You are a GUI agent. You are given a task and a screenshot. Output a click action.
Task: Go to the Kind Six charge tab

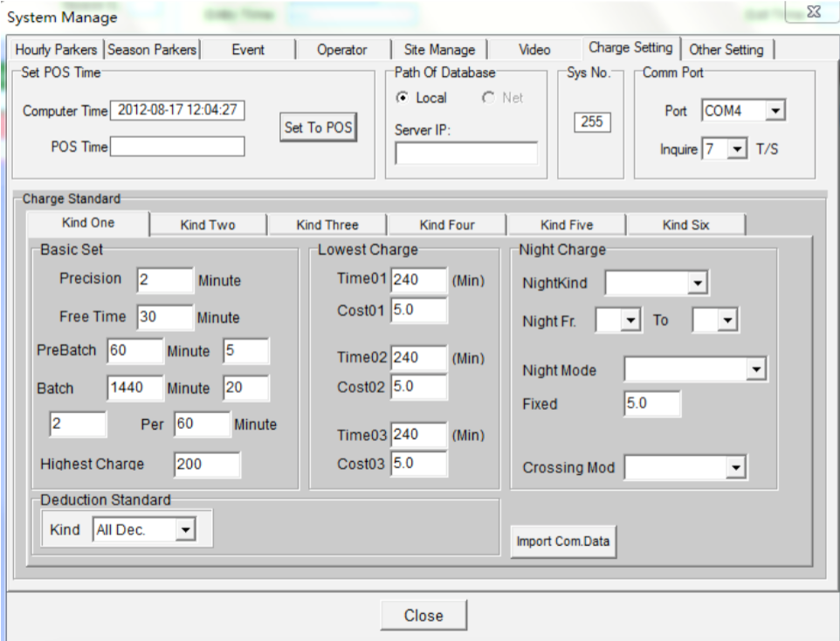(x=685, y=225)
